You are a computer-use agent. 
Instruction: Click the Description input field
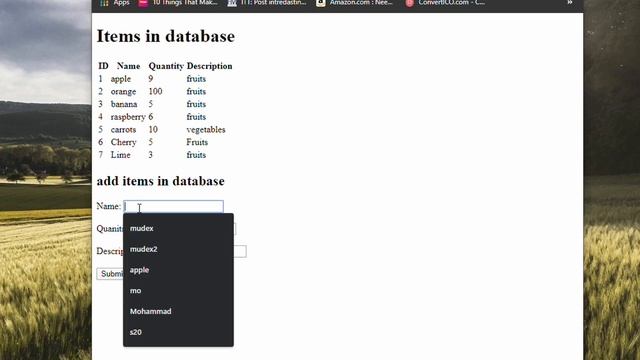tap(240, 251)
